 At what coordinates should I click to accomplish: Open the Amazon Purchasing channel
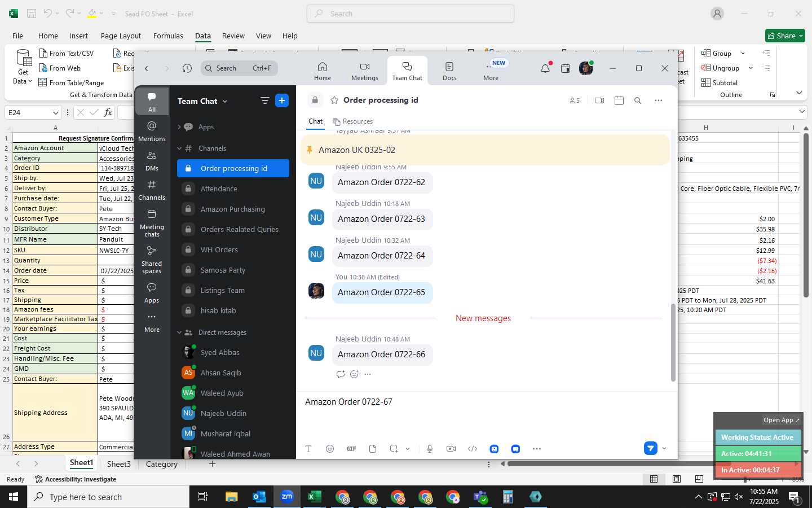(x=233, y=209)
